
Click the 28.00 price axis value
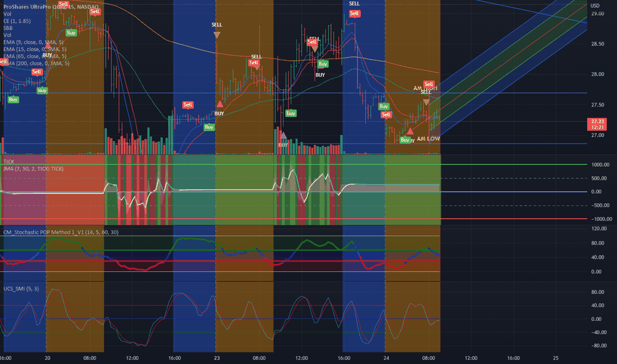click(597, 74)
